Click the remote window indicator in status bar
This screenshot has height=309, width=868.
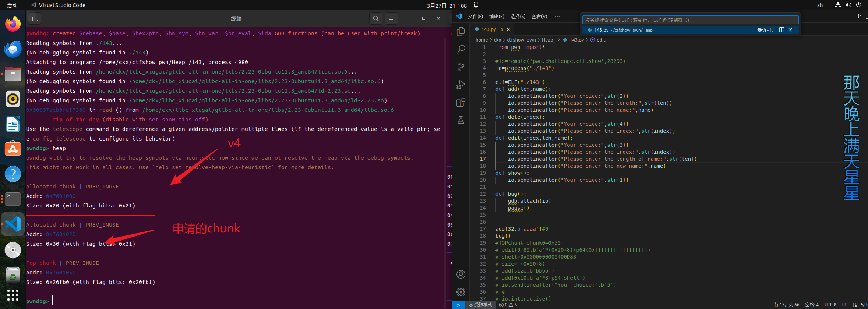[x=458, y=305]
